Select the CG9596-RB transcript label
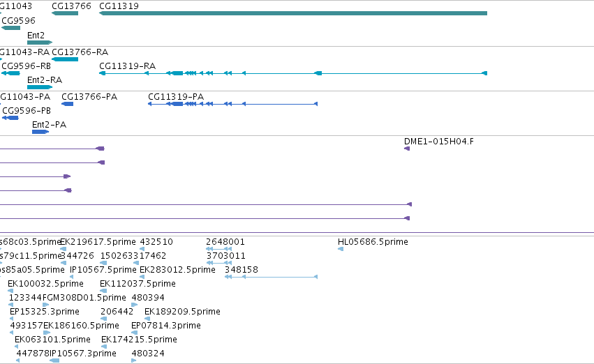The height and width of the screenshot is (364, 594). 26,66
